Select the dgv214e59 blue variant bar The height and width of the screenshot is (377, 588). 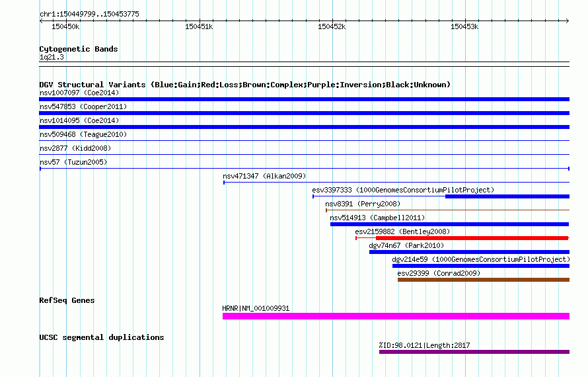tap(481, 266)
